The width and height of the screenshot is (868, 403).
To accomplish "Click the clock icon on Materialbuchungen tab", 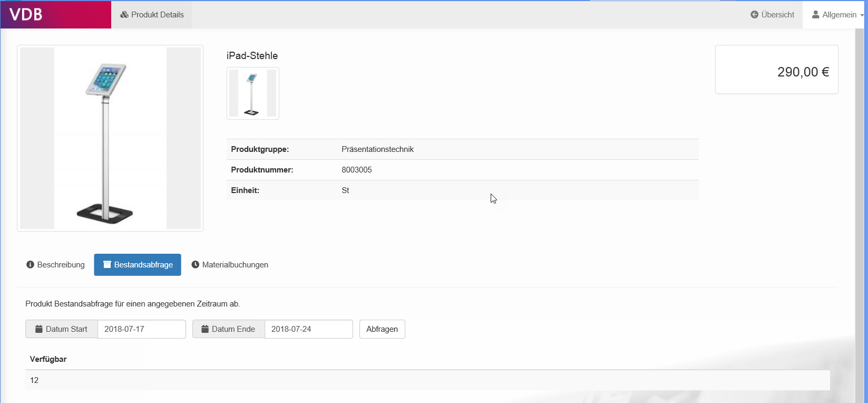I will coord(196,265).
